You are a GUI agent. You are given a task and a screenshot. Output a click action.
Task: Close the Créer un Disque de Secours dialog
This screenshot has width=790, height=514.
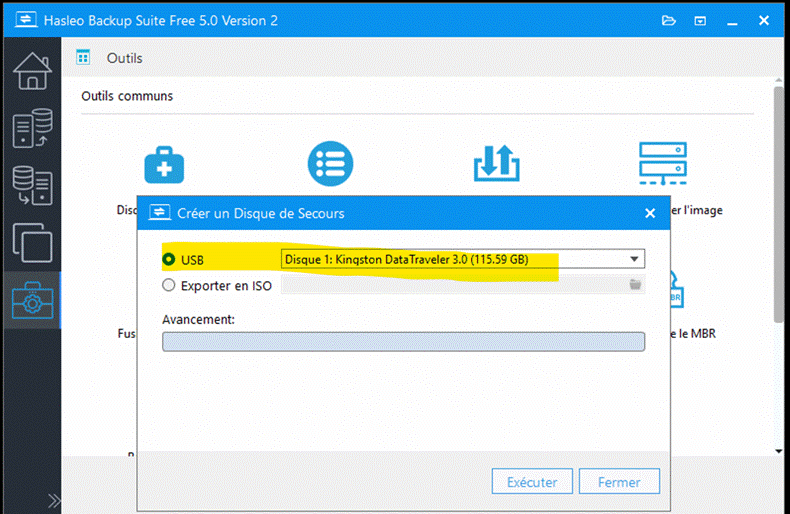point(650,213)
